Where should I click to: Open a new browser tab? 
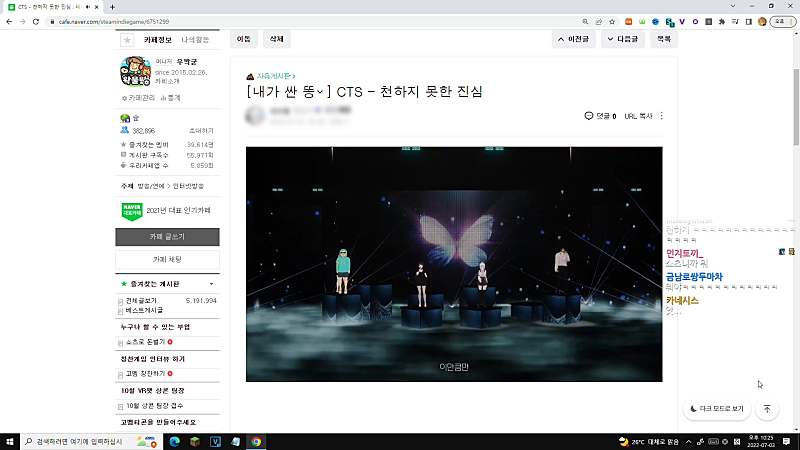pos(112,7)
